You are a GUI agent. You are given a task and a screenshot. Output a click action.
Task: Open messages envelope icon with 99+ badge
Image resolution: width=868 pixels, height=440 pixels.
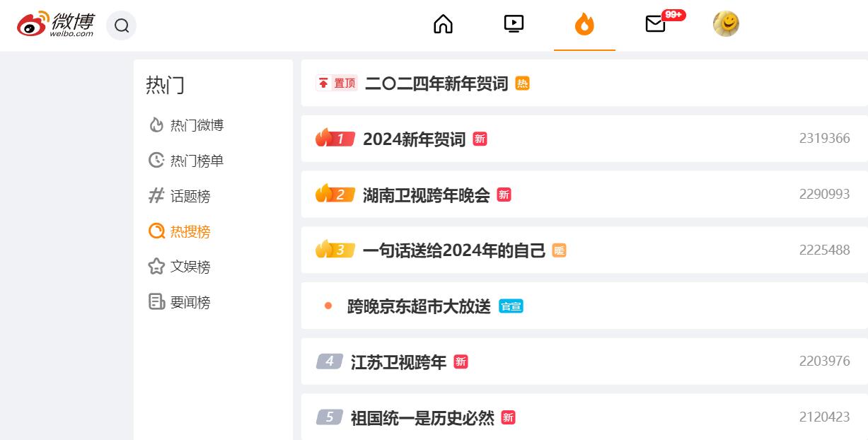click(656, 24)
